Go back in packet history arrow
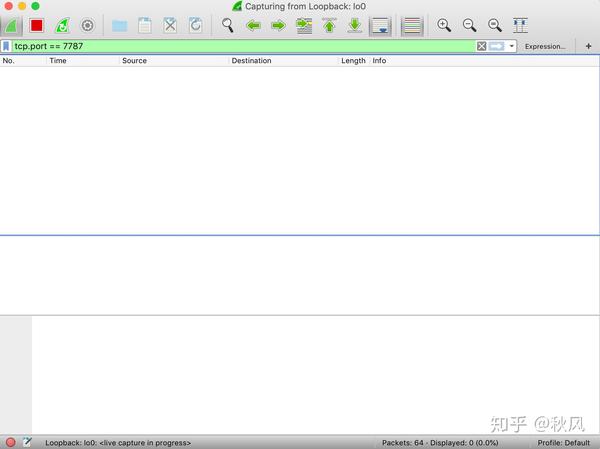This screenshot has width=600, height=449. pos(253,26)
